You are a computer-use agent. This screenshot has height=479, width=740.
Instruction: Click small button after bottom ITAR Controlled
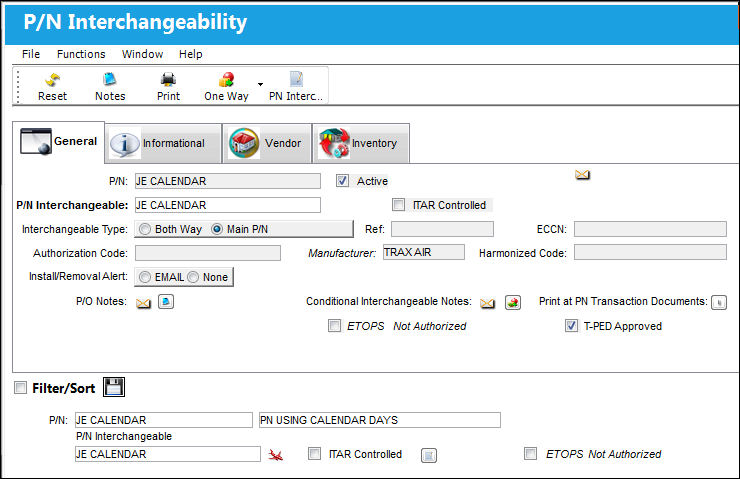[x=429, y=455]
